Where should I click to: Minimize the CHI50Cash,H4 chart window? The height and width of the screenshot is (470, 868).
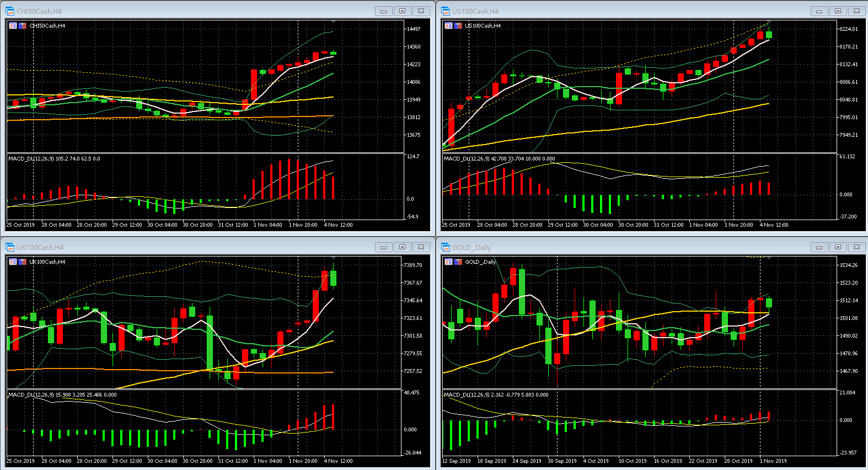[384, 11]
